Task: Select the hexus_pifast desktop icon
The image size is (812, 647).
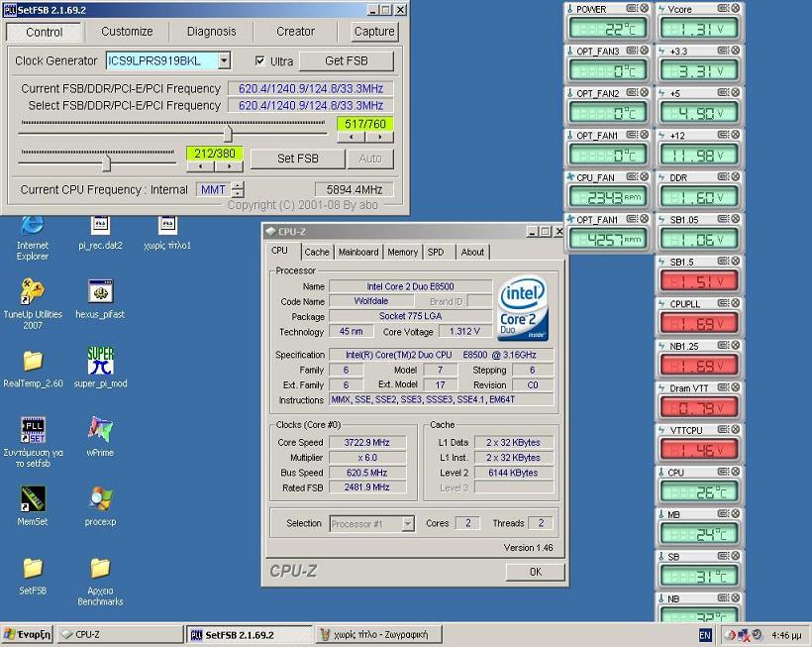Action: (100, 291)
